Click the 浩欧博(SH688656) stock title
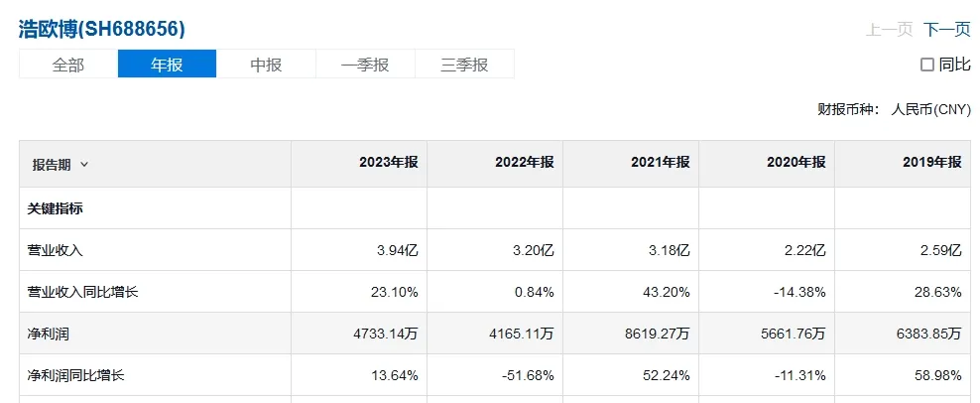This screenshot has width=980, height=403. click(102, 29)
